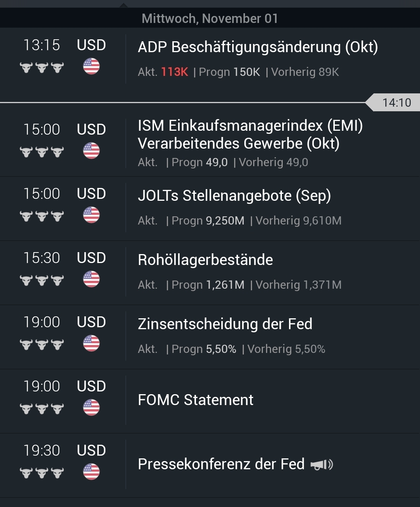Click the Progn 5,50% forecast value

(220, 349)
